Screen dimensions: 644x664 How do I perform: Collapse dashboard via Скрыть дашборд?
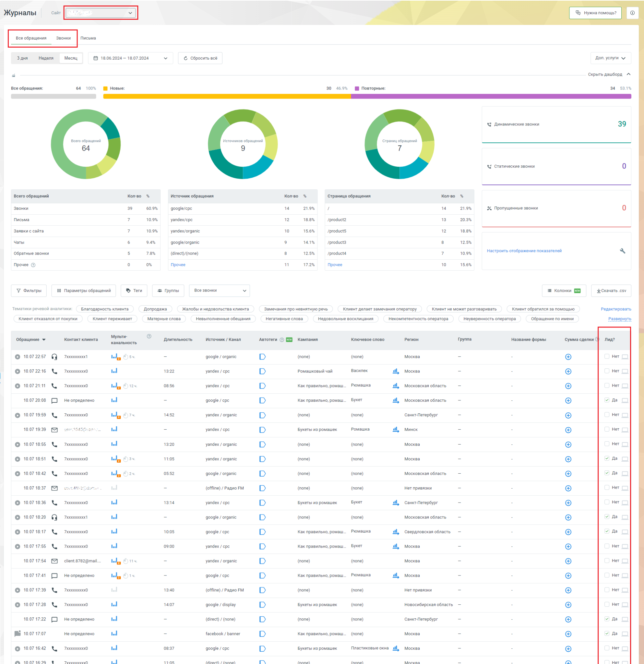click(609, 75)
